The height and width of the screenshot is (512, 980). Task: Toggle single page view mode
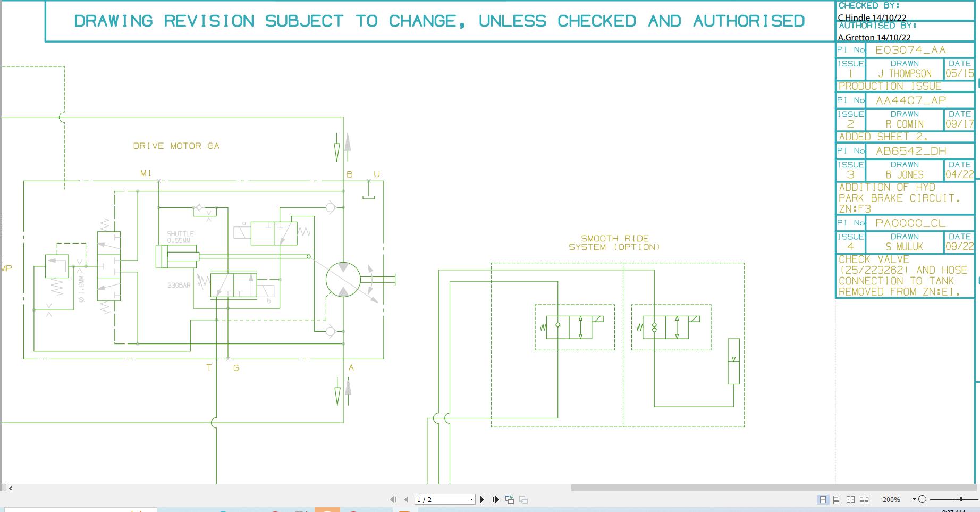[x=823, y=499]
